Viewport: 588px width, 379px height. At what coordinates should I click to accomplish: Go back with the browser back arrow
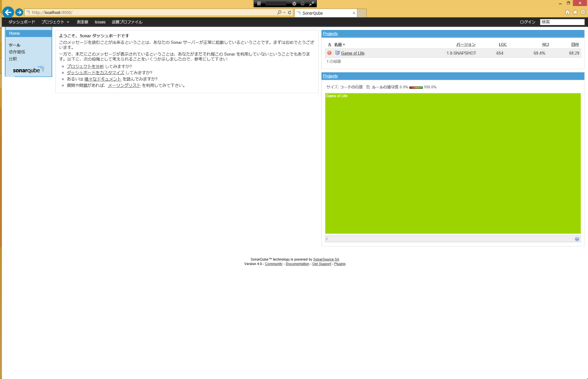coord(8,12)
